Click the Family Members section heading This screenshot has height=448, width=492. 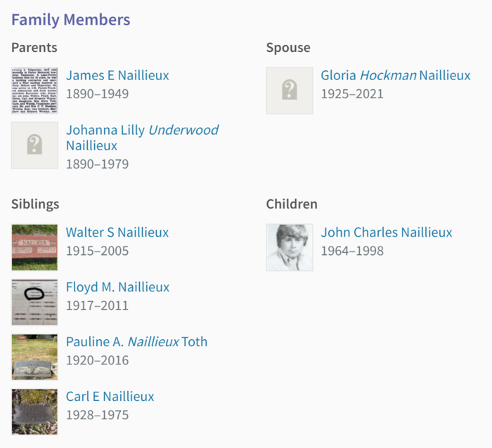point(70,20)
